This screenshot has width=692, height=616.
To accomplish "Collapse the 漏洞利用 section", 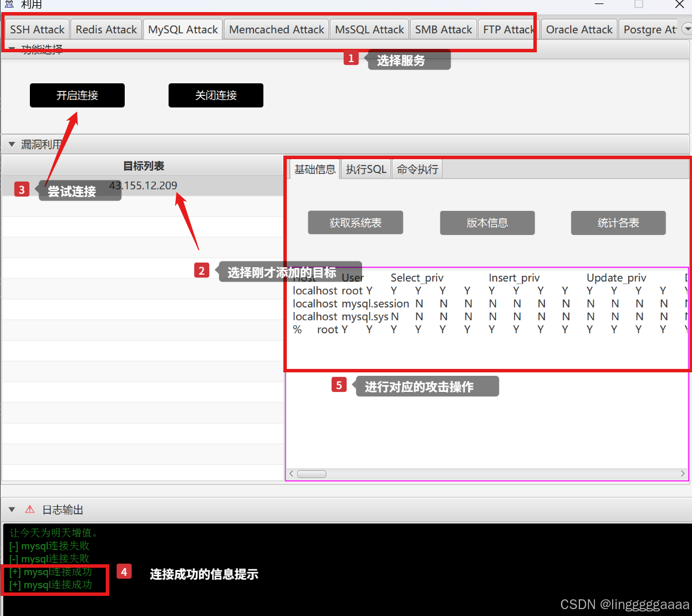I will pyautogui.click(x=11, y=144).
